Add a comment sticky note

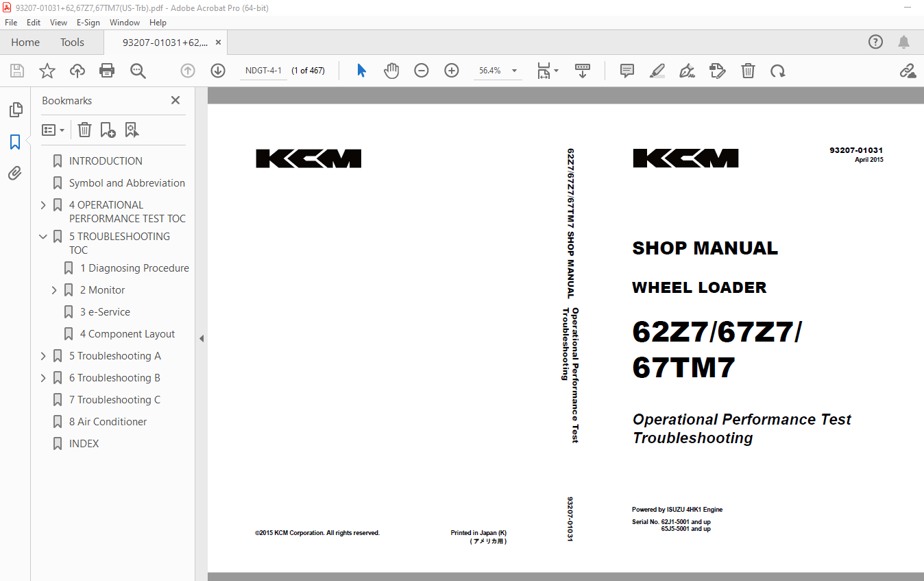click(627, 71)
